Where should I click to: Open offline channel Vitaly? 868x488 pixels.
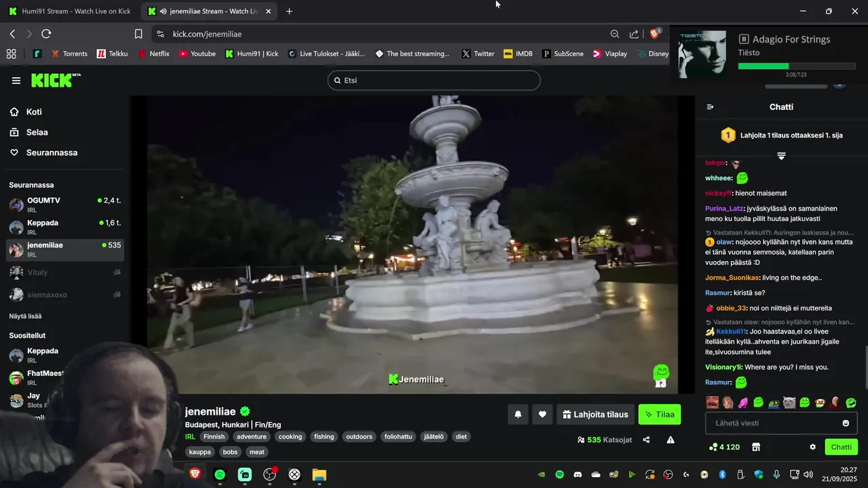(65, 272)
